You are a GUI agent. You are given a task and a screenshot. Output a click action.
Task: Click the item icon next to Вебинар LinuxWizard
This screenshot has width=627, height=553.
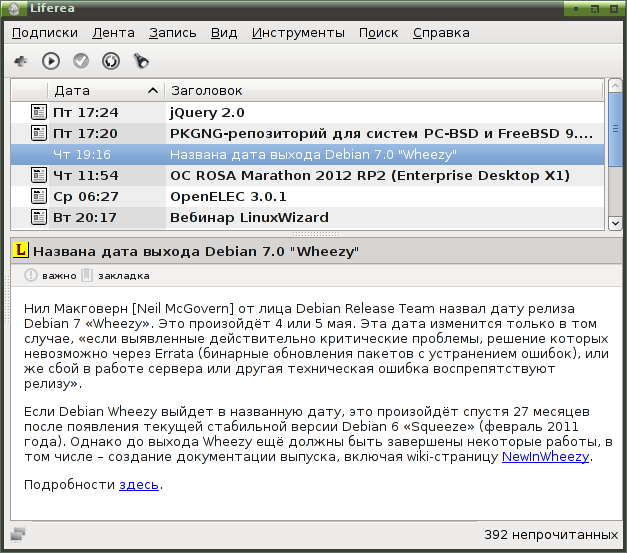39,217
